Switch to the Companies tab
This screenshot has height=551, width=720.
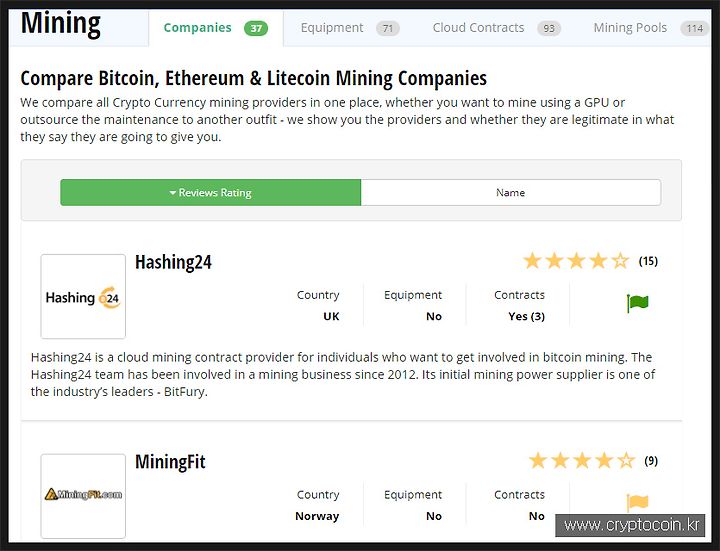pyautogui.click(x=216, y=28)
